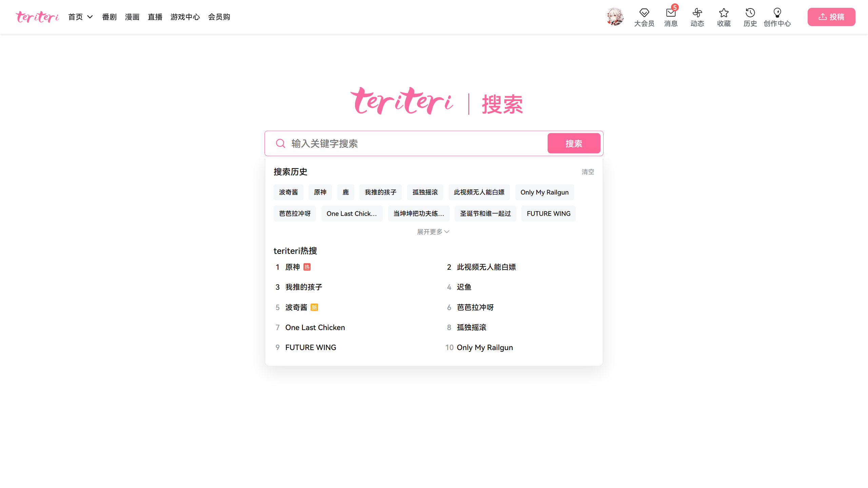Clear search history with 清空
Image resolution: width=868 pixels, height=488 pixels.
(588, 172)
